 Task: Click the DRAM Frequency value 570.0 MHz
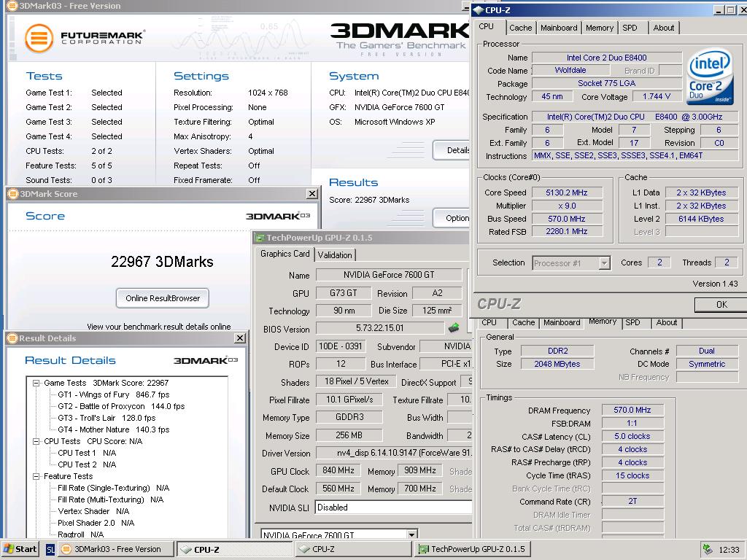click(x=632, y=410)
